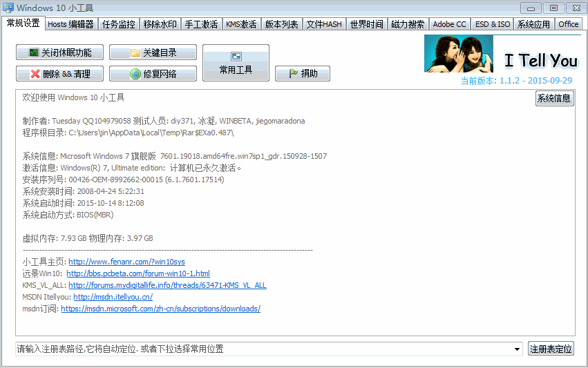Open the ESD & ISO tab
The image size is (588, 368).
tap(493, 24)
